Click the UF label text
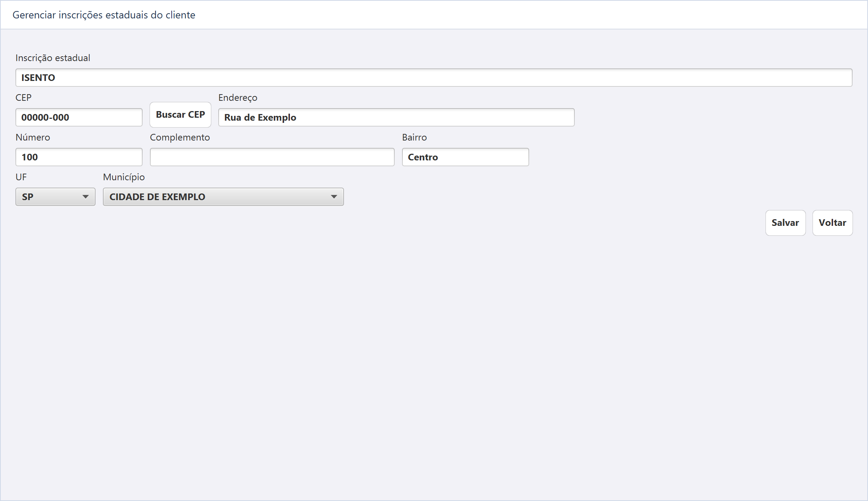868x501 pixels. 21,177
